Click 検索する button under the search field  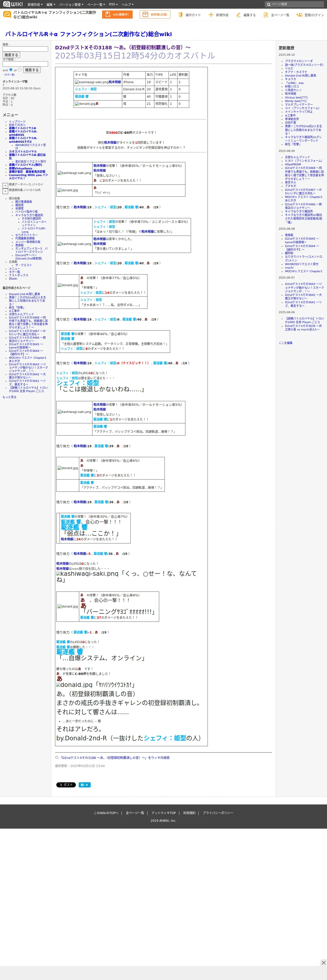coord(11,55)
